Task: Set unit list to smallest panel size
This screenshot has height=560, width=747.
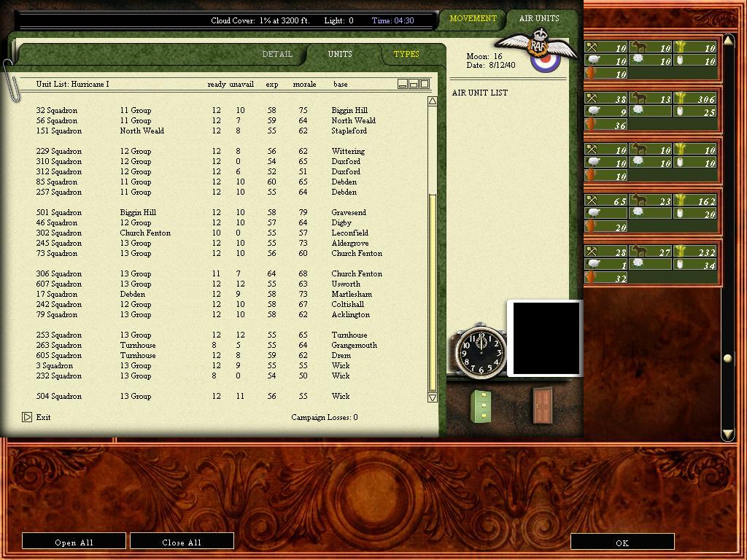Action: coord(403,85)
